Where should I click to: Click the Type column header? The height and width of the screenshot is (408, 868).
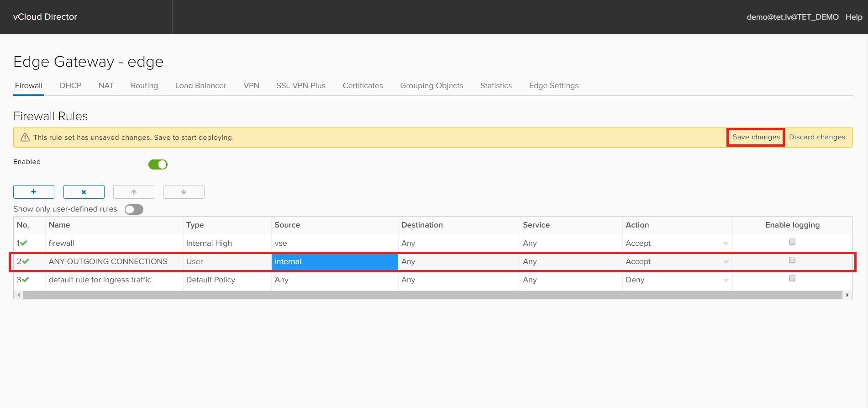tap(227, 225)
